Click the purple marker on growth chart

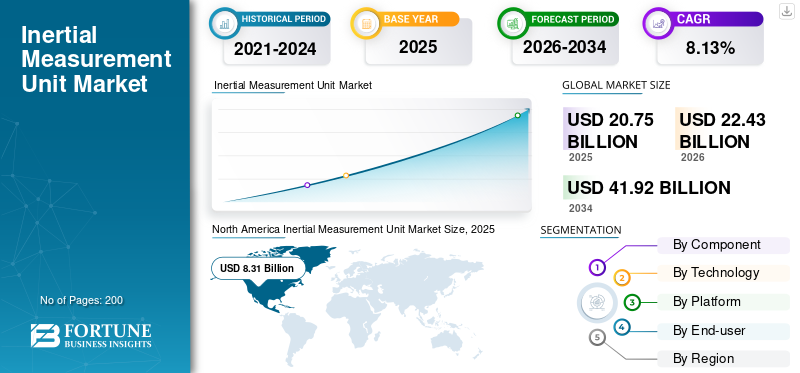[x=307, y=185]
